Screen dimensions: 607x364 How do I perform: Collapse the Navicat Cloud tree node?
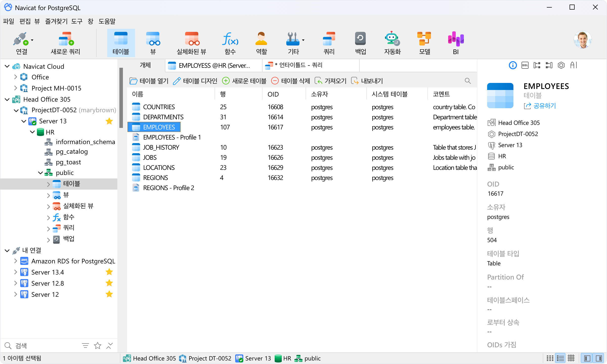7,66
